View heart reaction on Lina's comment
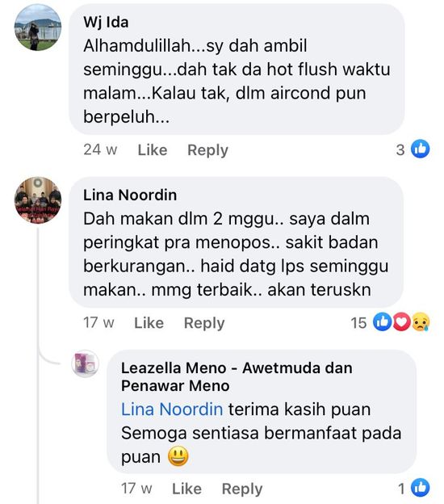Viewport: 444px width, 504px height. click(401, 321)
